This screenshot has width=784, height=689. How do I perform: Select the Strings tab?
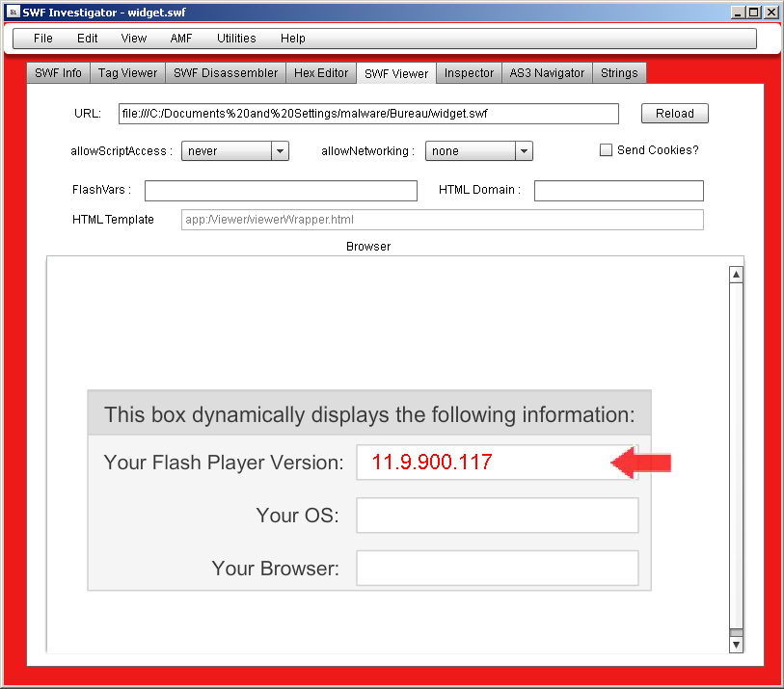coord(619,73)
